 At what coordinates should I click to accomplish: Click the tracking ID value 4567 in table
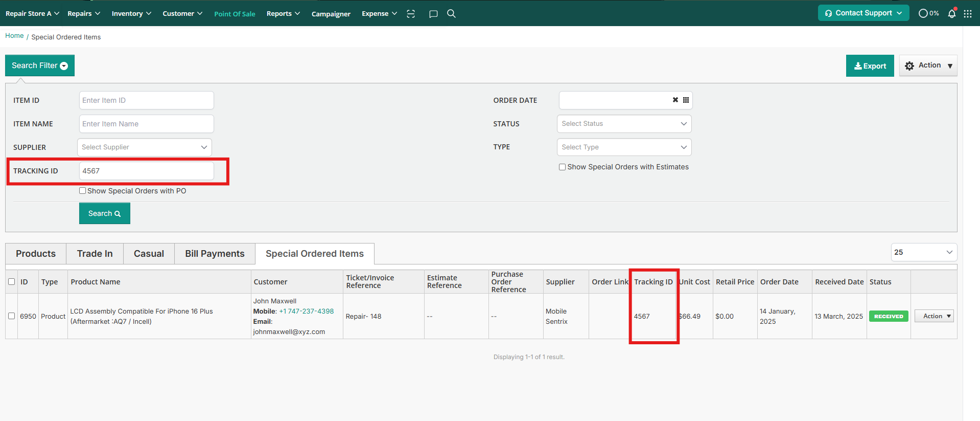[x=642, y=316]
